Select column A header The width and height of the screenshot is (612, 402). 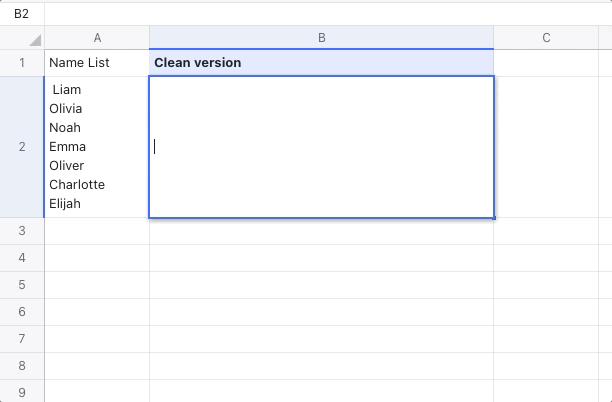coord(97,38)
